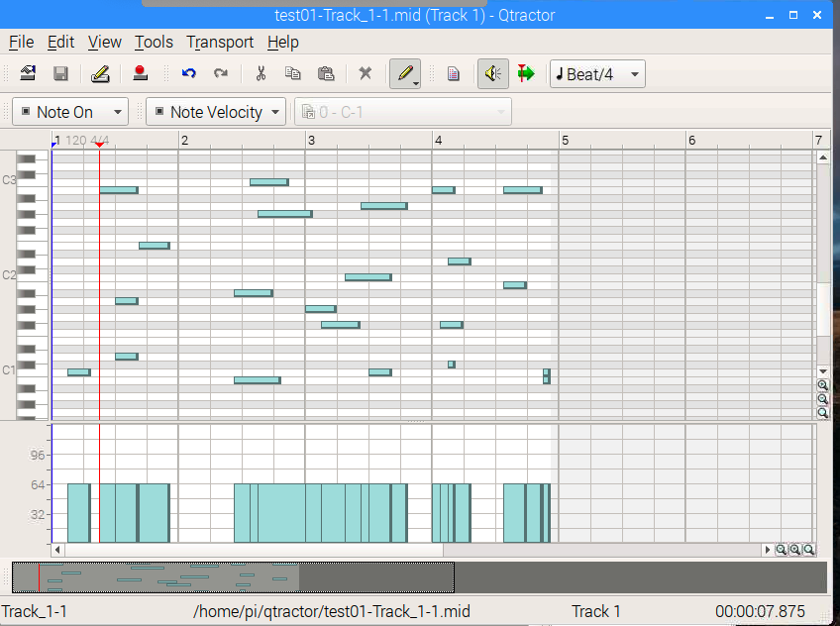Click the first velocity bar in lower pane

tap(79, 513)
